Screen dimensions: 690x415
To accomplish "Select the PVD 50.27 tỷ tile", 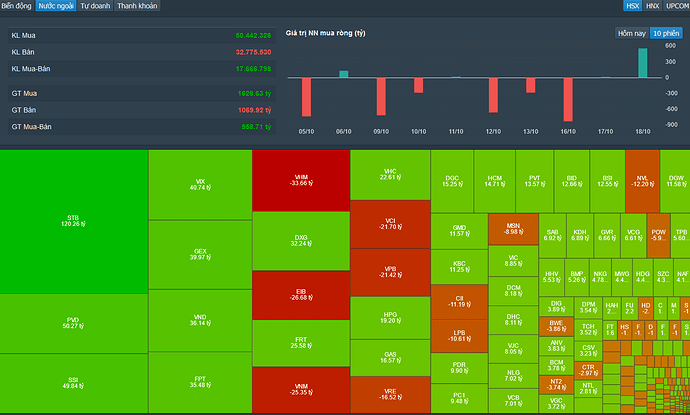I will pos(73,323).
